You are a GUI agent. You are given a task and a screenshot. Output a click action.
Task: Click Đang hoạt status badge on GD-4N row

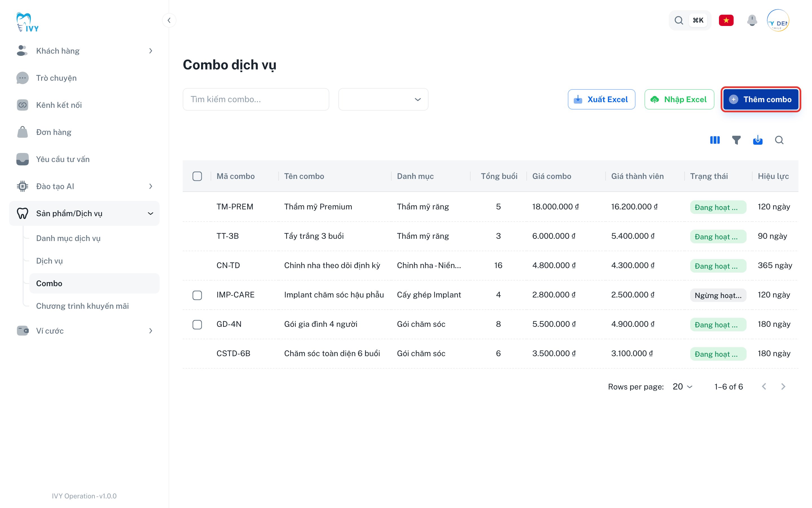tap(718, 325)
